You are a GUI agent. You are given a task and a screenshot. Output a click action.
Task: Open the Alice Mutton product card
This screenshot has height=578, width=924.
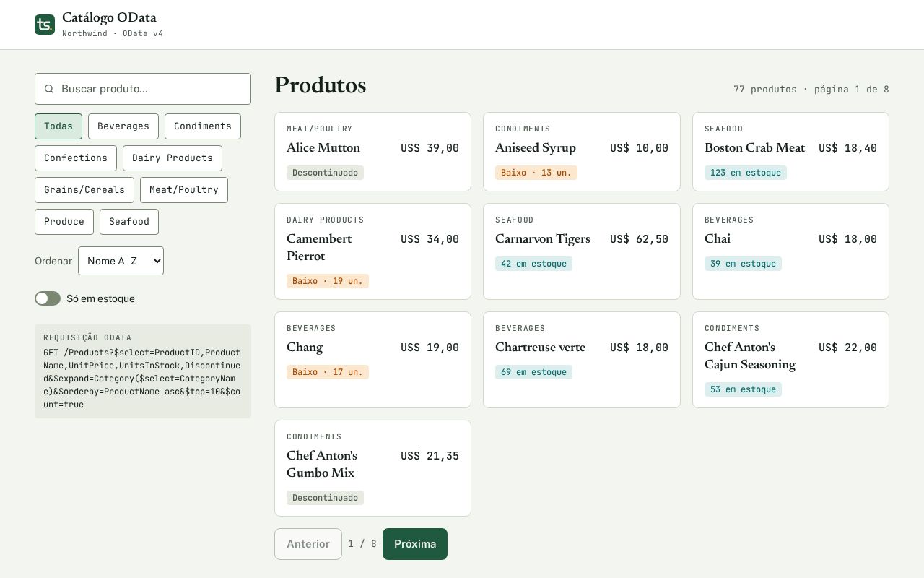372,152
